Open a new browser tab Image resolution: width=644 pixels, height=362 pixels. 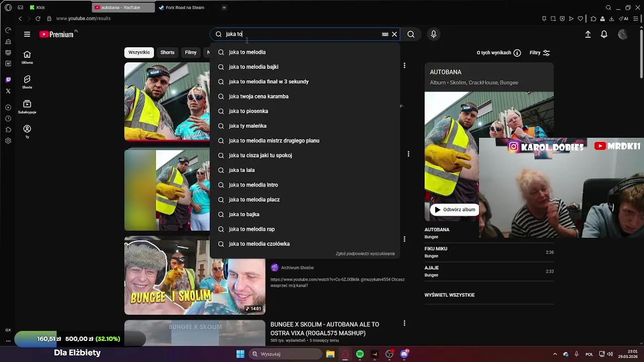(224, 8)
